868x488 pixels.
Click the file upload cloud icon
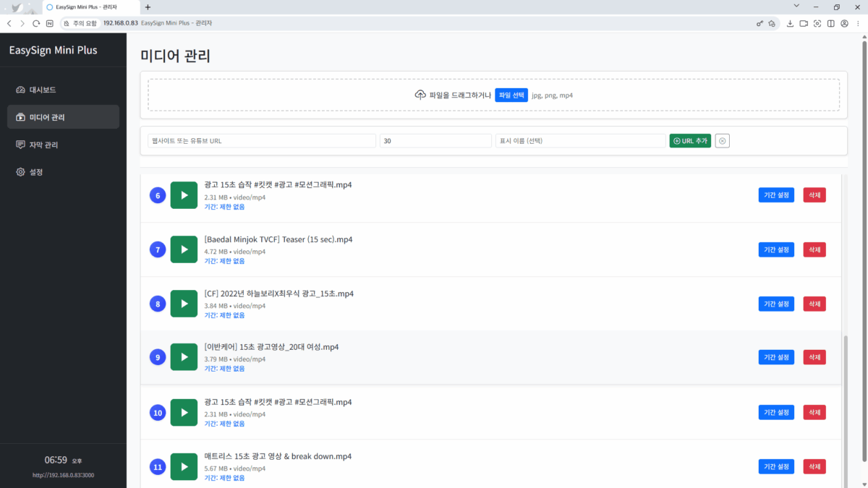pos(420,94)
